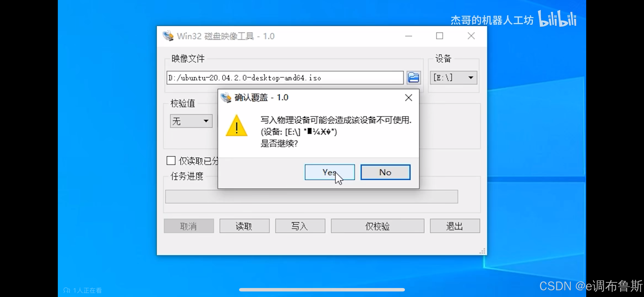Image resolution: width=644 pixels, height=297 pixels.
Task: Click the task progress bar
Action: (x=311, y=196)
